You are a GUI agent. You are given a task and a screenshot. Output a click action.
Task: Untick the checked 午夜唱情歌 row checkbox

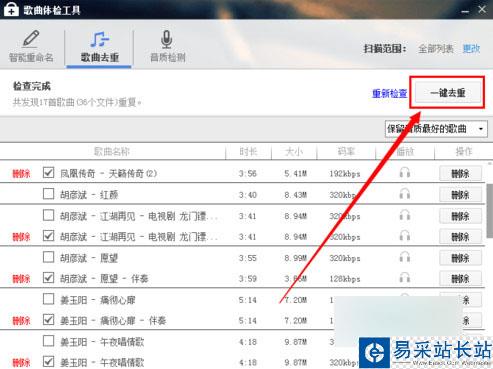48,361
